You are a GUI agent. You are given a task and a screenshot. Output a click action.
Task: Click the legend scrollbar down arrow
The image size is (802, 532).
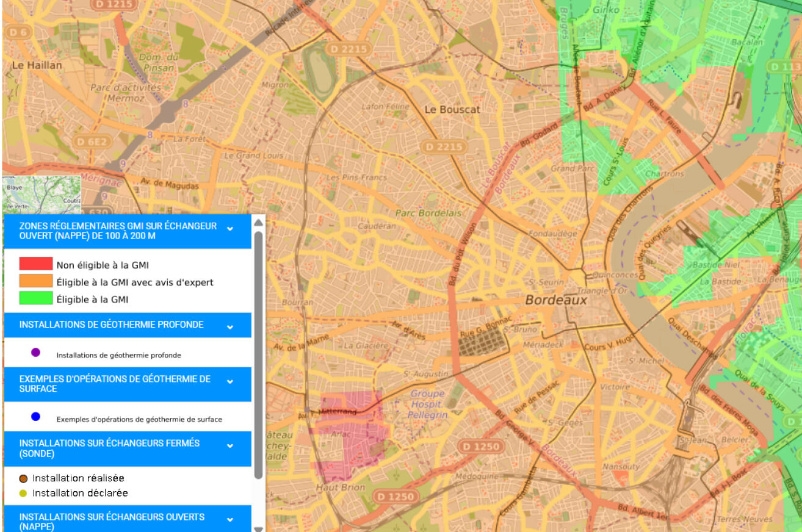(259, 529)
